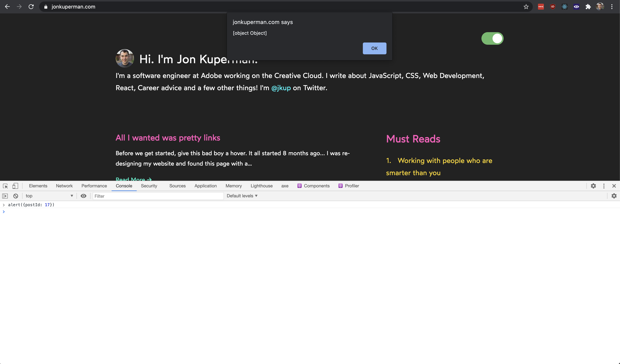
Task: Activate the DevTools inspect element picker
Action: tap(5, 186)
